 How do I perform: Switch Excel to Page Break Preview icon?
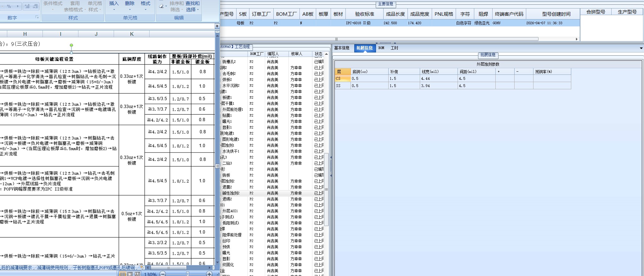pos(137,274)
